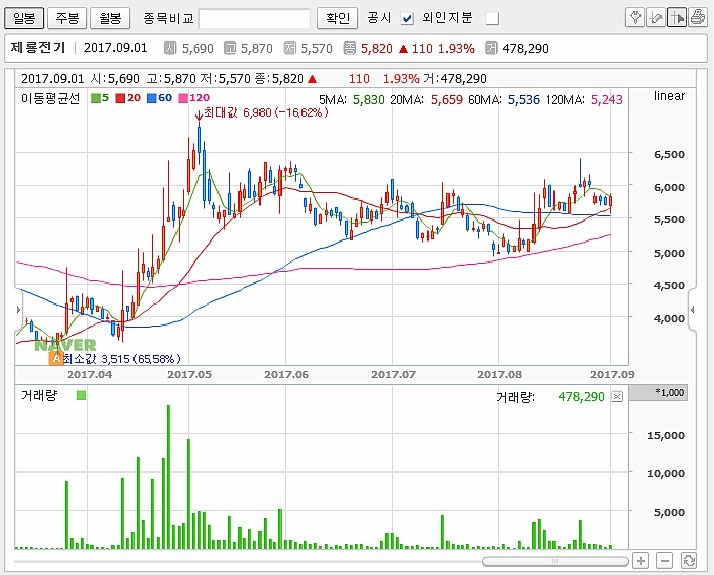
Task: Toggle the 공시 checkbox
Action: [407, 18]
